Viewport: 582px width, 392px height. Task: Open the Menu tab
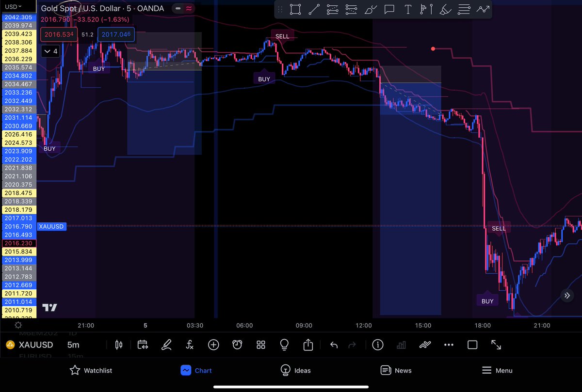pos(497,370)
